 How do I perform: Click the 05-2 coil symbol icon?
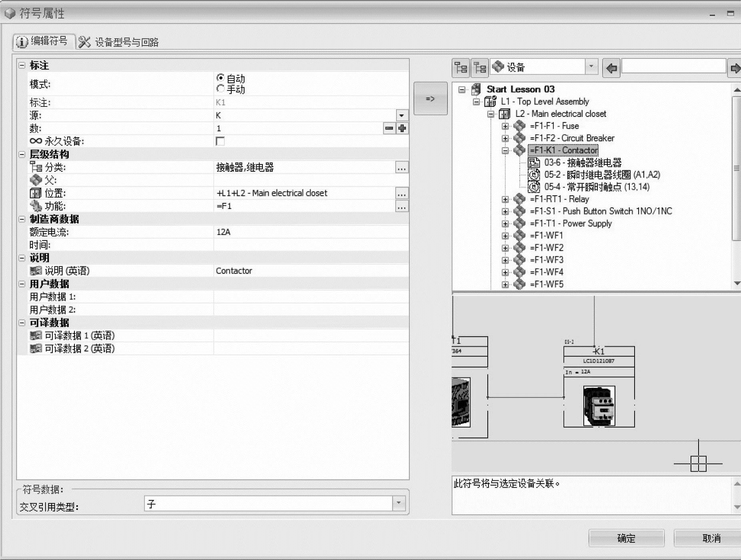click(534, 175)
